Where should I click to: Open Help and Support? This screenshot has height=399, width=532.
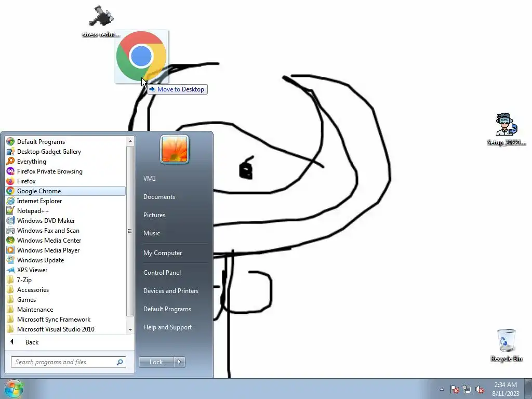pos(168,327)
